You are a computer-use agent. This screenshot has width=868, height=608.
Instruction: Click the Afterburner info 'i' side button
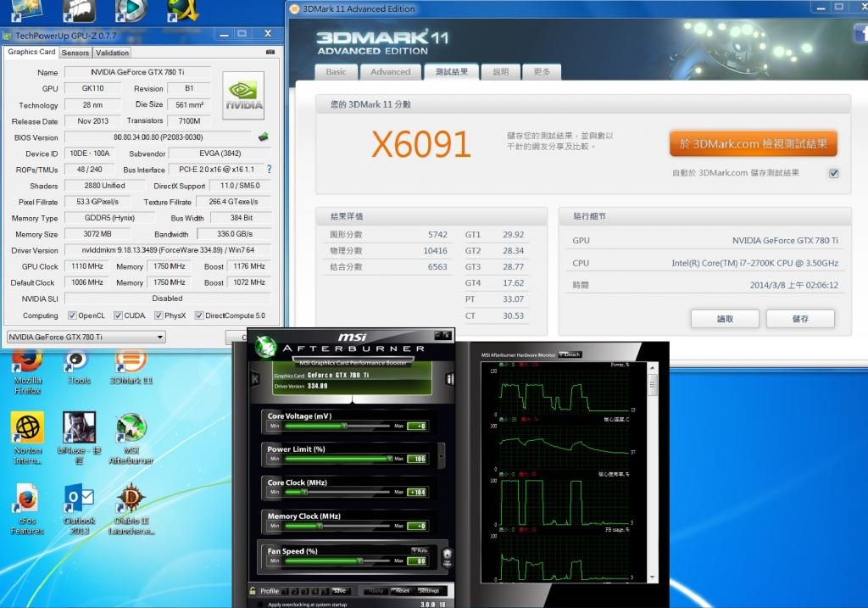(450, 378)
